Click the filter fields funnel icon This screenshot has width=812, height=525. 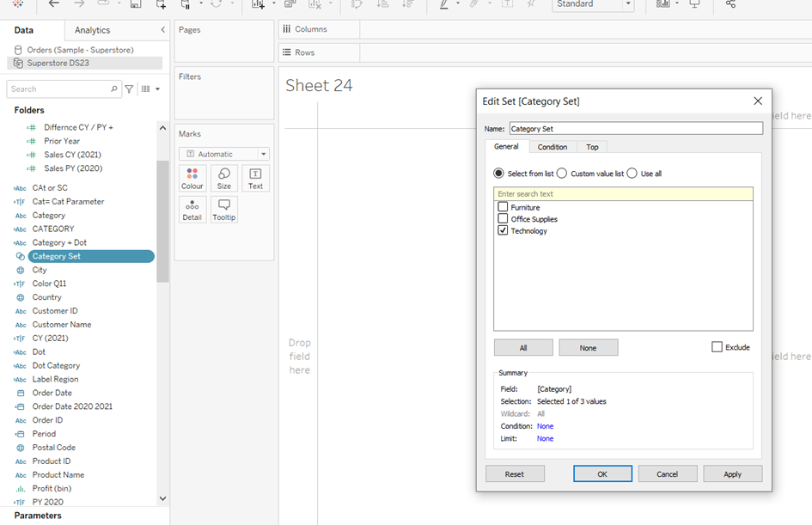pyautogui.click(x=130, y=89)
